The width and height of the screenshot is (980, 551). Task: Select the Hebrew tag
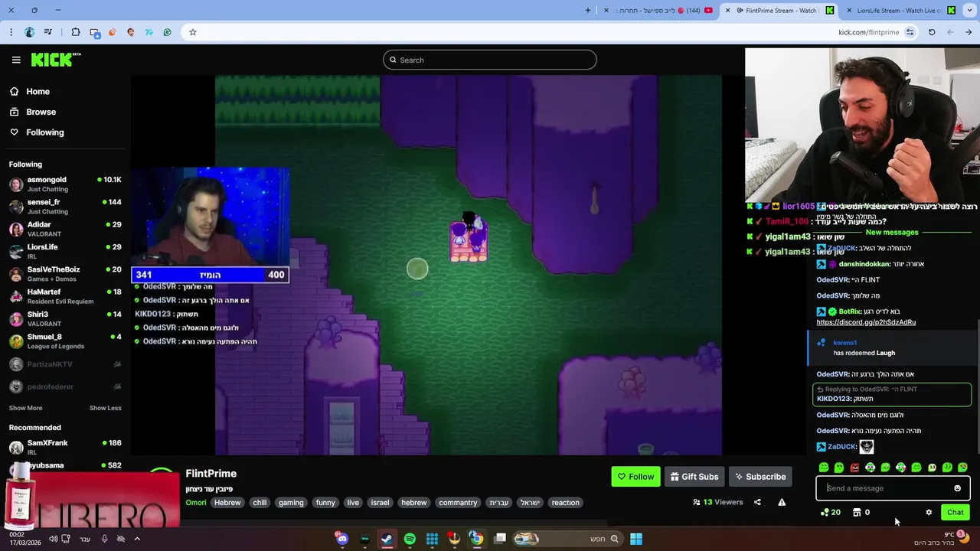pyautogui.click(x=227, y=503)
